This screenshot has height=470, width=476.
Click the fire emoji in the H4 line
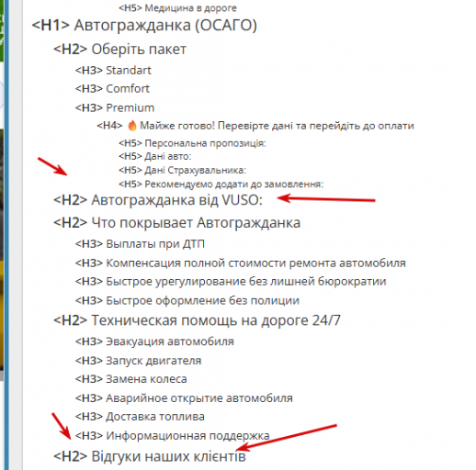point(132,125)
